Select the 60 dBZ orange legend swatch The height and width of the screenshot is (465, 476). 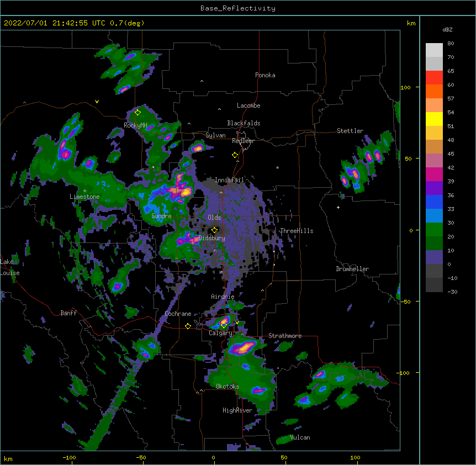point(434,91)
